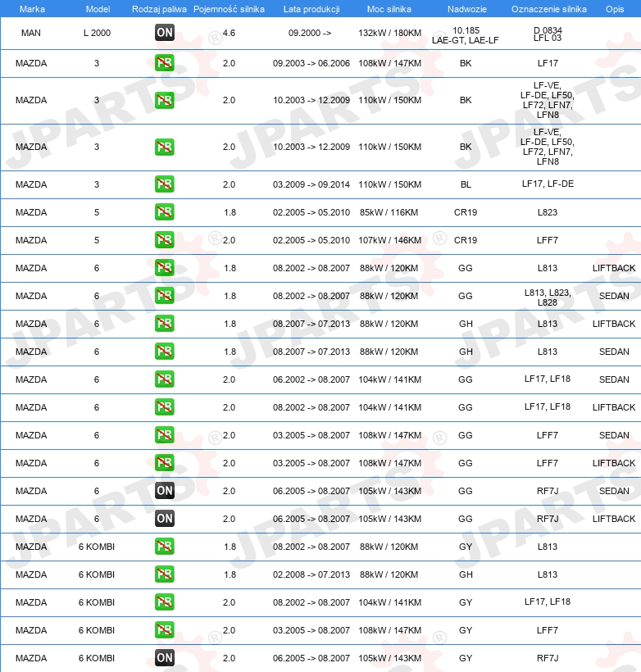
Task: Select the 132kW / 180KM power cell
Action: coord(389,33)
